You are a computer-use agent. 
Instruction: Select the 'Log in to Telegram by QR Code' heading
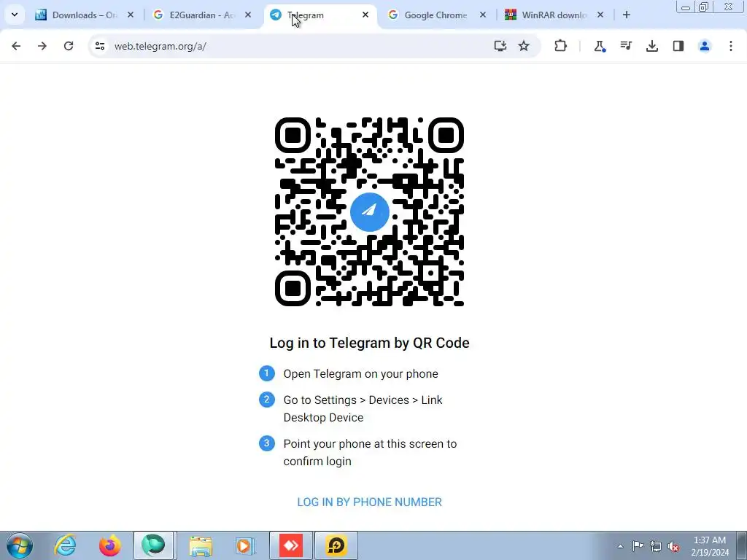370,343
